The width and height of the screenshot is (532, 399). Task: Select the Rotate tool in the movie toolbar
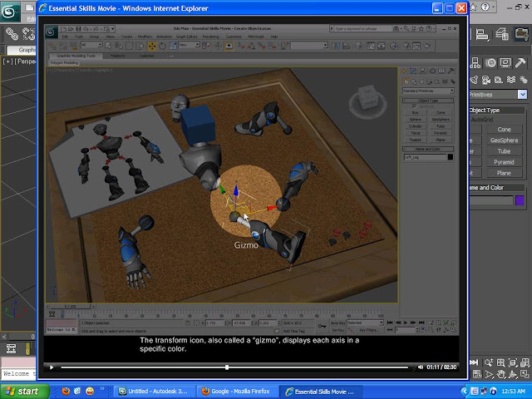[x=162, y=46]
